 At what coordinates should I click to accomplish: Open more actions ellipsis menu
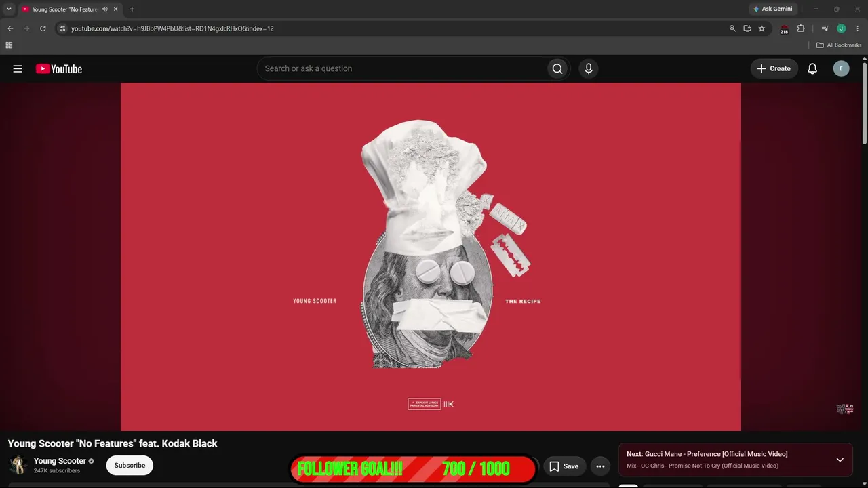pos(600,466)
